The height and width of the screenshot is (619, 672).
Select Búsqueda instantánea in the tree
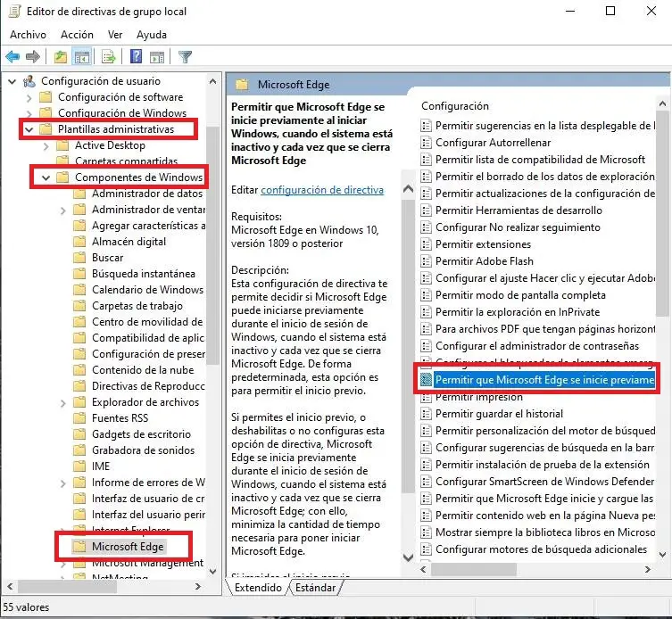click(x=143, y=274)
